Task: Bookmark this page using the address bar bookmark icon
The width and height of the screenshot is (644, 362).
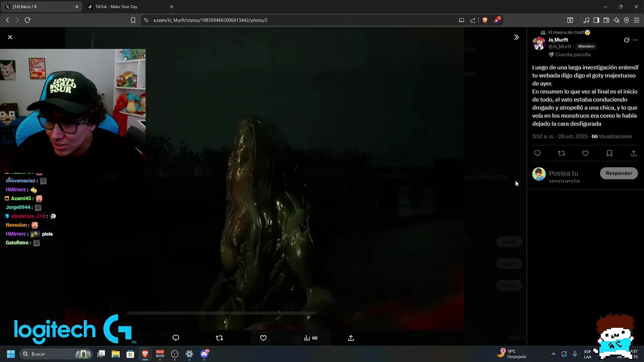Action: [x=133, y=20]
